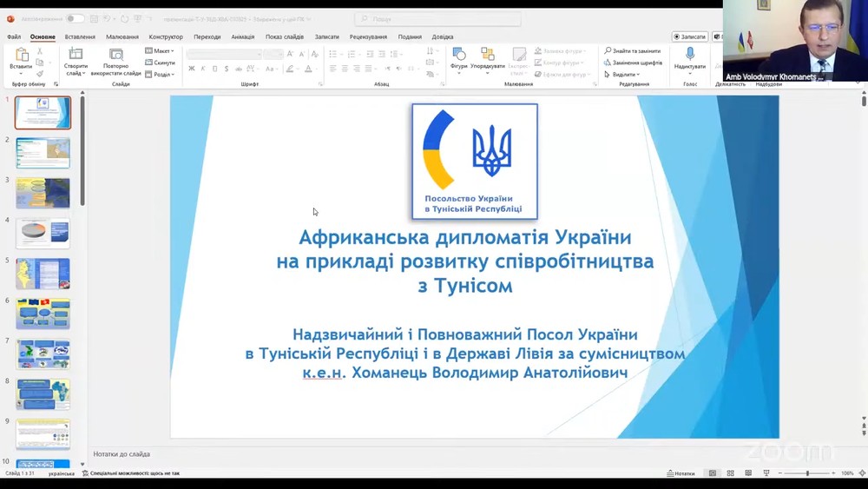Click the Clear Formatting icon

314,54
